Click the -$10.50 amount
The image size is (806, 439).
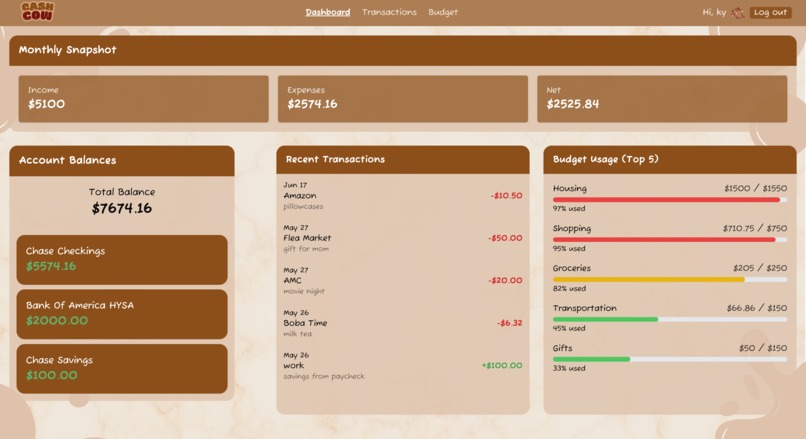pos(506,195)
